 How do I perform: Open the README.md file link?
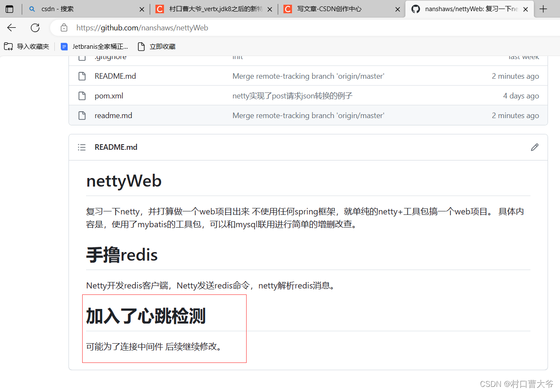(115, 76)
